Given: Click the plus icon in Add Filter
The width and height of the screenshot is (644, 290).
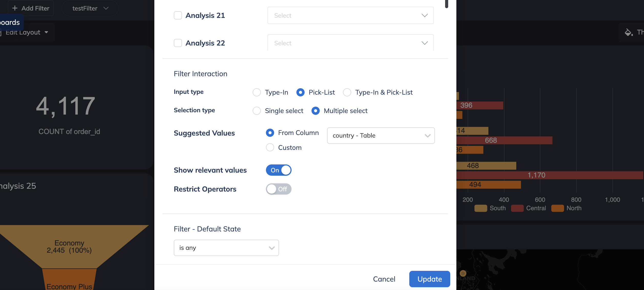Looking at the screenshot, I should [15, 8].
